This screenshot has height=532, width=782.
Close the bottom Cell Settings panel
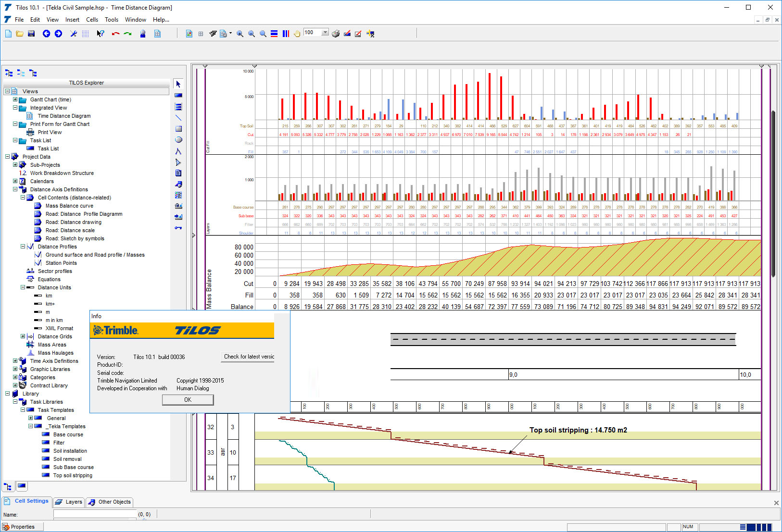coord(776,503)
